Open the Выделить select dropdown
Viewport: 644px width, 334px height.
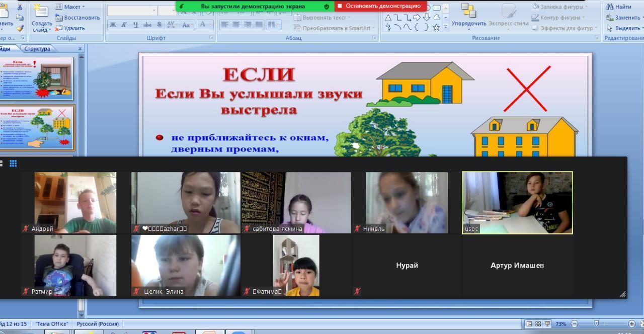pyautogui.click(x=623, y=28)
